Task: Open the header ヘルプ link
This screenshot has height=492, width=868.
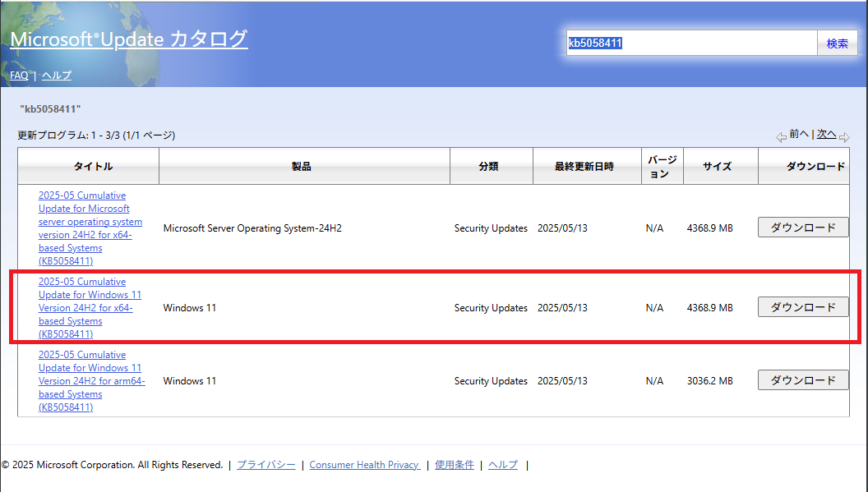Action: 55,75
